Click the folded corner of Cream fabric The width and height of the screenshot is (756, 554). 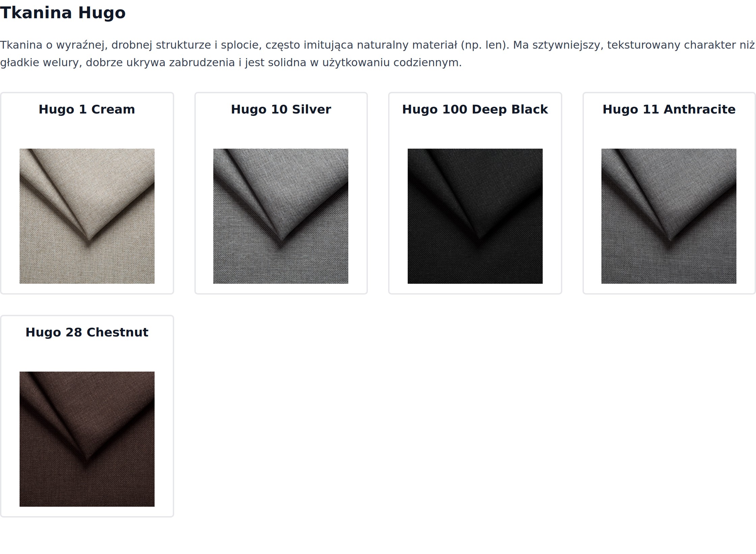pyautogui.click(x=89, y=238)
